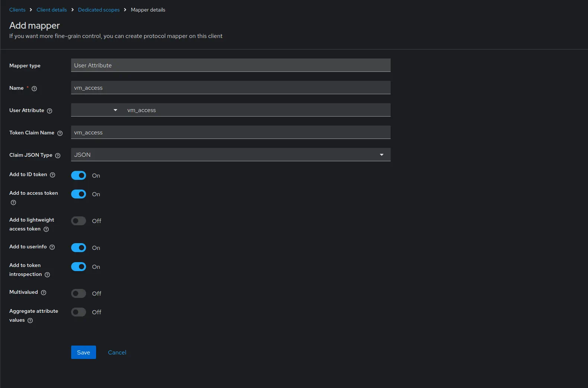Image resolution: width=588 pixels, height=388 pixels.
Task: Open the Claim JSON Type dropdown
Action: point(231,155)
